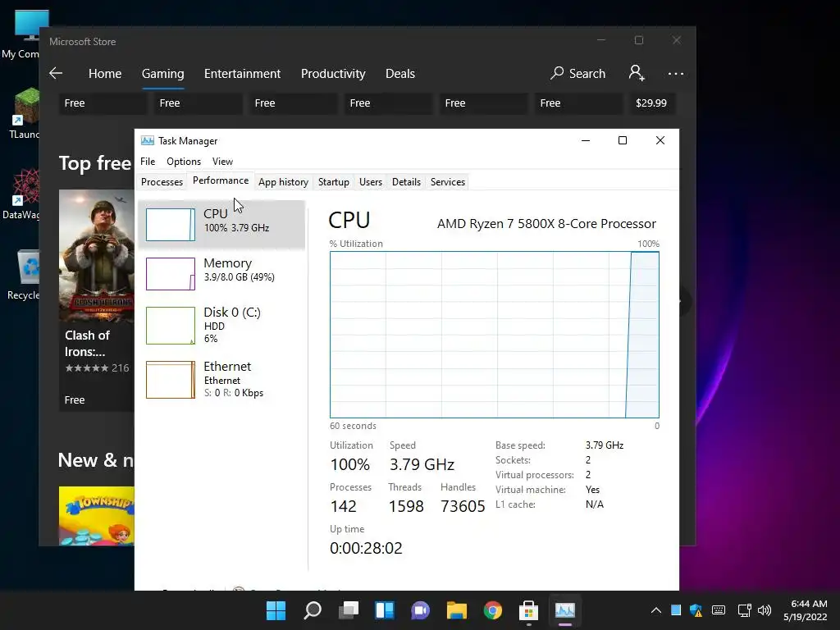Minimize the Task Manager window
This screenshot has height=630, width=840.
pyautogui.click(x=586, y=140)
